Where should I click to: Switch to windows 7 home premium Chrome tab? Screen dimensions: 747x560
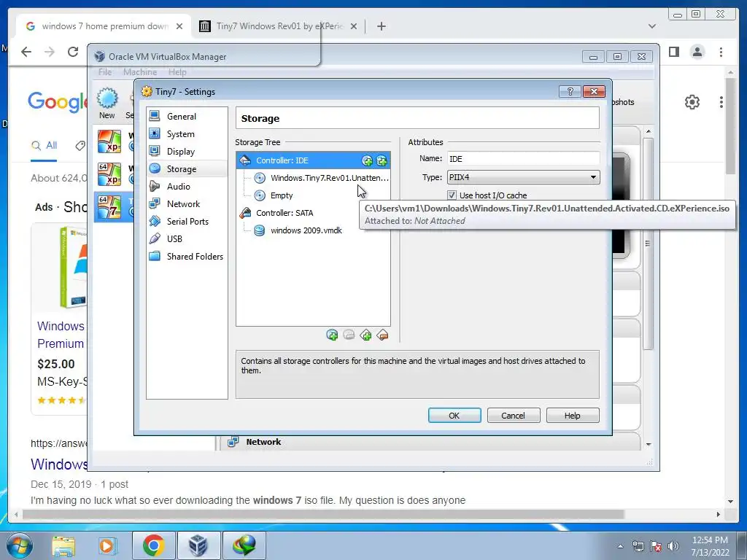(104, 26)
